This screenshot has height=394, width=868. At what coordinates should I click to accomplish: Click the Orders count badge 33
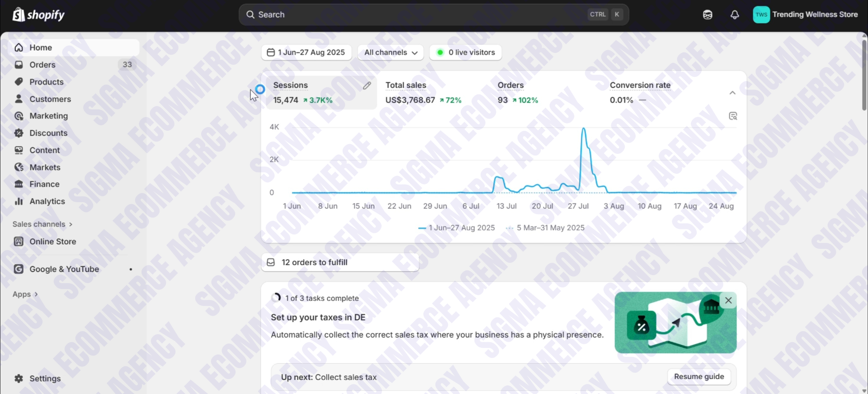tap(127, 65)
